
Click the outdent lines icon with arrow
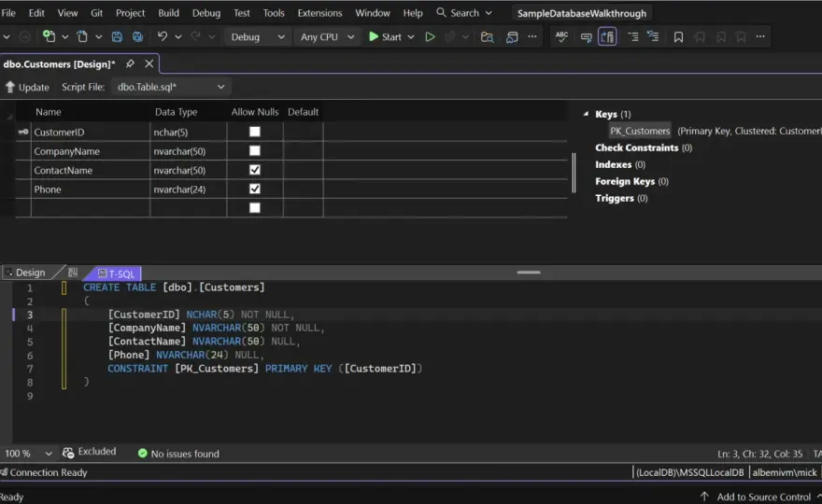[x=653, y=36]
